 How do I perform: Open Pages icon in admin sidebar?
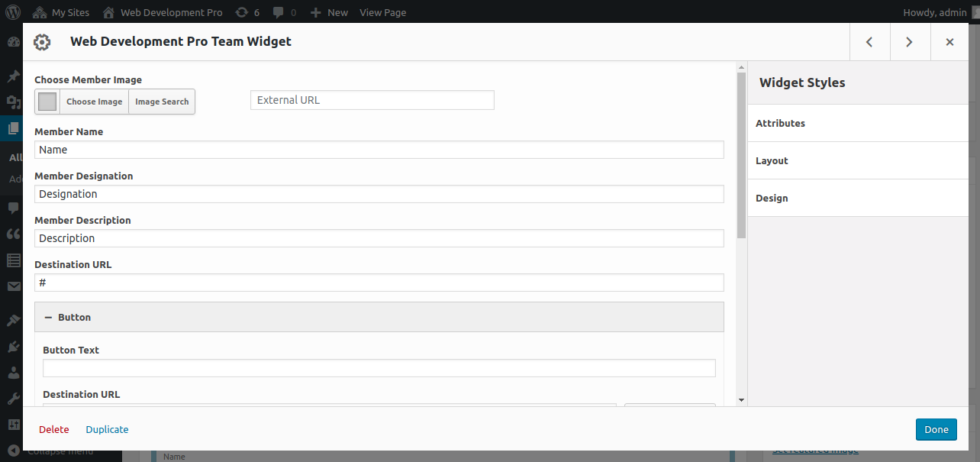tap(13, 128)
